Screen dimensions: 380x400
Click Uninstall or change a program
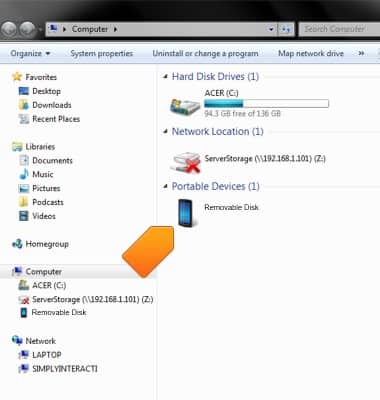coord(205,53)
